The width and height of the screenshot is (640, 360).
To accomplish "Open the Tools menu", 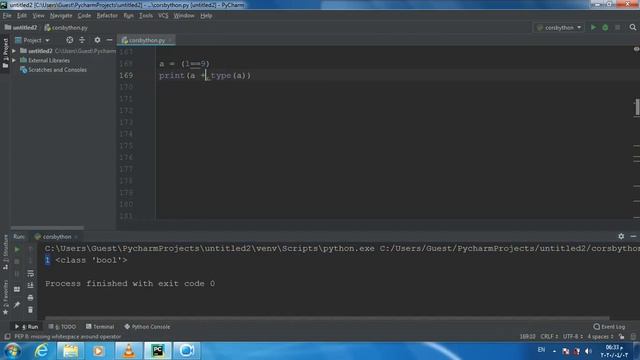I will click(x=146, y=16).
